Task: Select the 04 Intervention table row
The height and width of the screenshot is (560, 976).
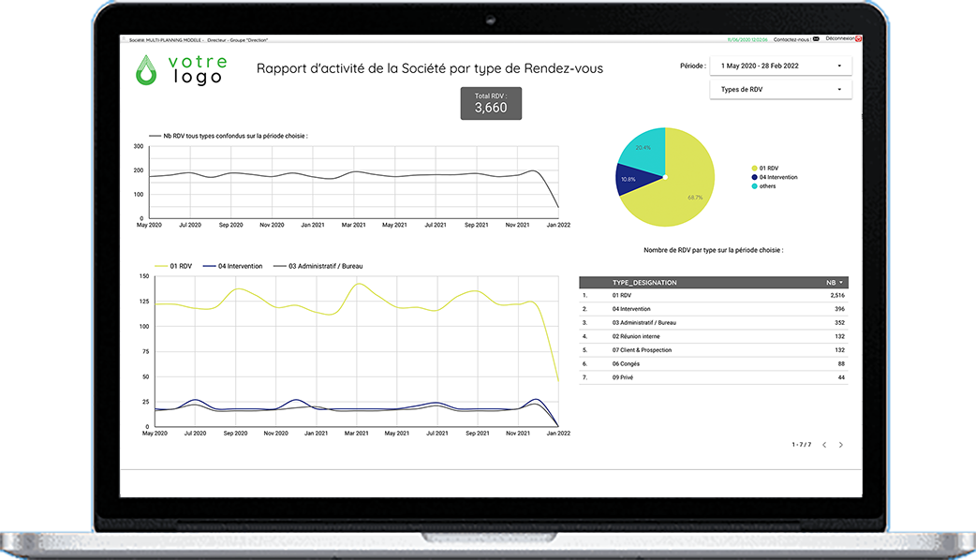Action: coord(714,309)
